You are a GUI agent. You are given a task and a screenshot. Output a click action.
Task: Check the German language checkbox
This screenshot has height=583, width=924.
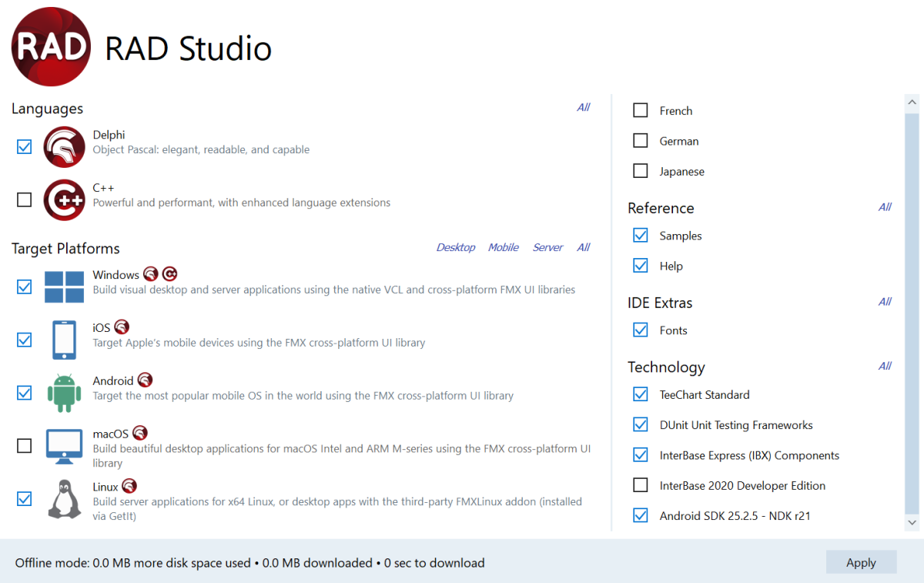[641, 140]
